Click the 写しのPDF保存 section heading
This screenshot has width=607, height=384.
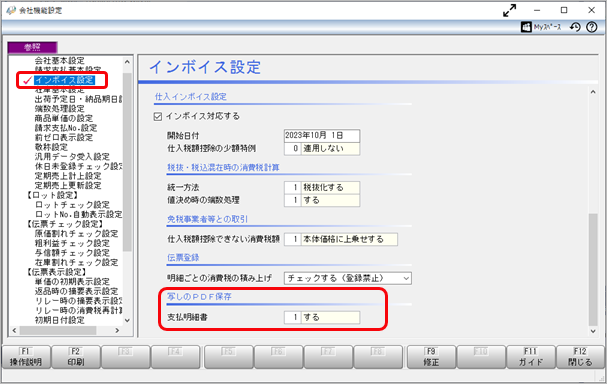199,297
